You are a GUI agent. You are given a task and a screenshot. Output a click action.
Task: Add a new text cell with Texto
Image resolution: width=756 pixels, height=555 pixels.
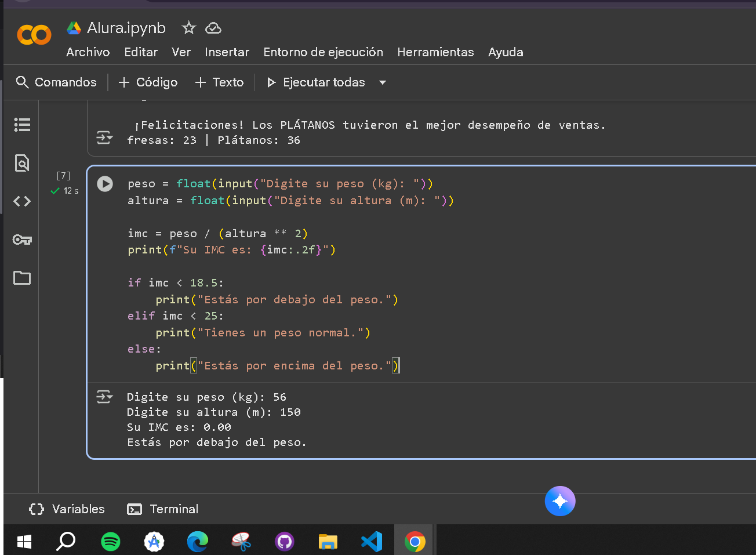[219, 82]
